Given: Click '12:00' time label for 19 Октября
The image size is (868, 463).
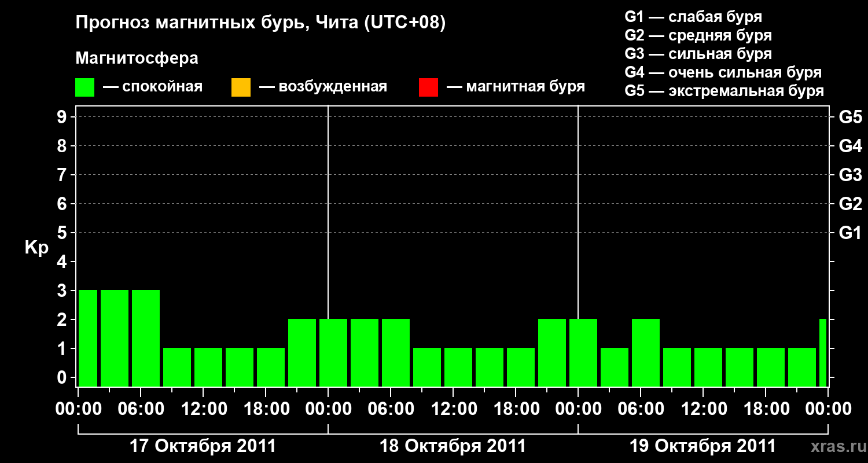Looking at the screenshot, I should (x=704, y=409).
